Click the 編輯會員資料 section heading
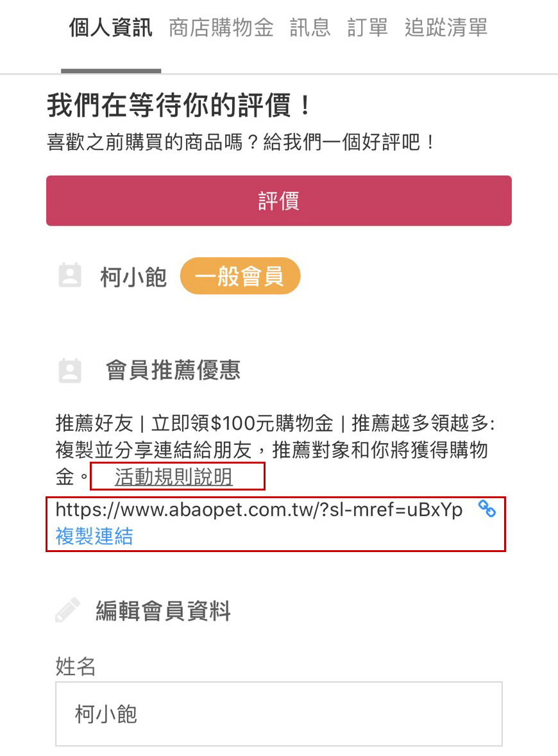This screenshot has width=558, height=756. coord(163,610)
